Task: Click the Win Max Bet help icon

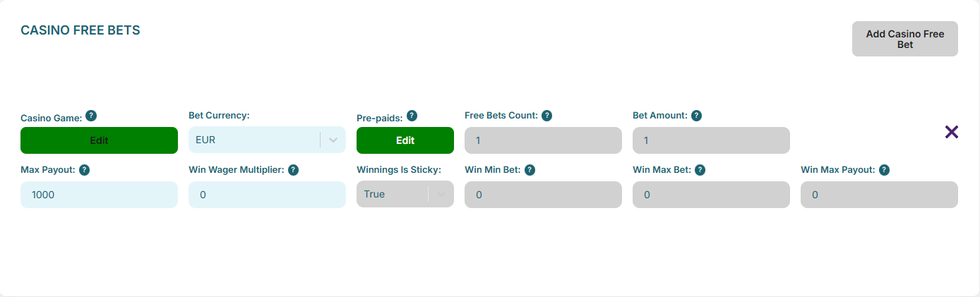Action: [700, 170]
